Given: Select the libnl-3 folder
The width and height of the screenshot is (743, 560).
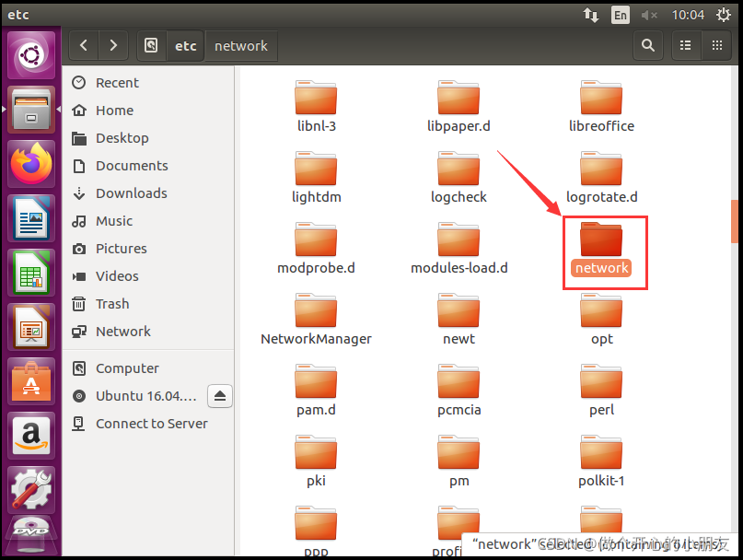Looking at the screenshot, I should coord(316,106).
